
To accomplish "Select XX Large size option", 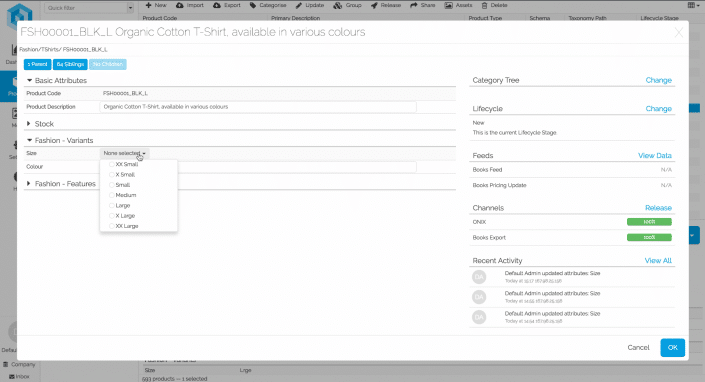I will [x=124, y=227].
